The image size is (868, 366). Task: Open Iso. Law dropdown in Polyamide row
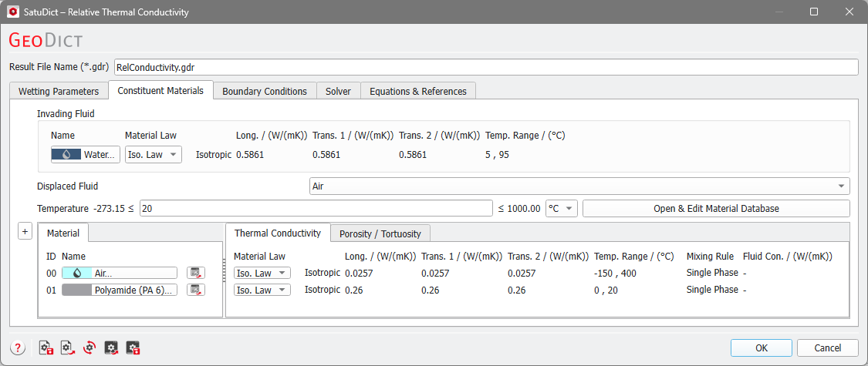262,290
